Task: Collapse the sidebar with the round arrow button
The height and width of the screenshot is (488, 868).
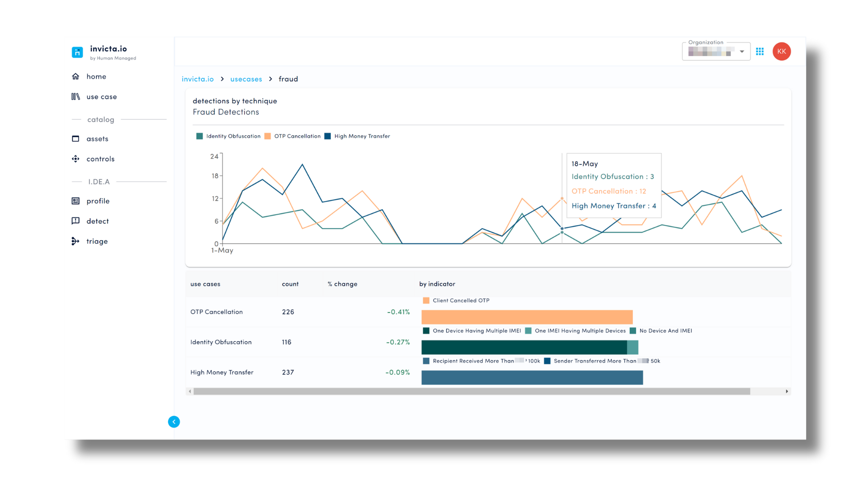Action: (174, 422)
